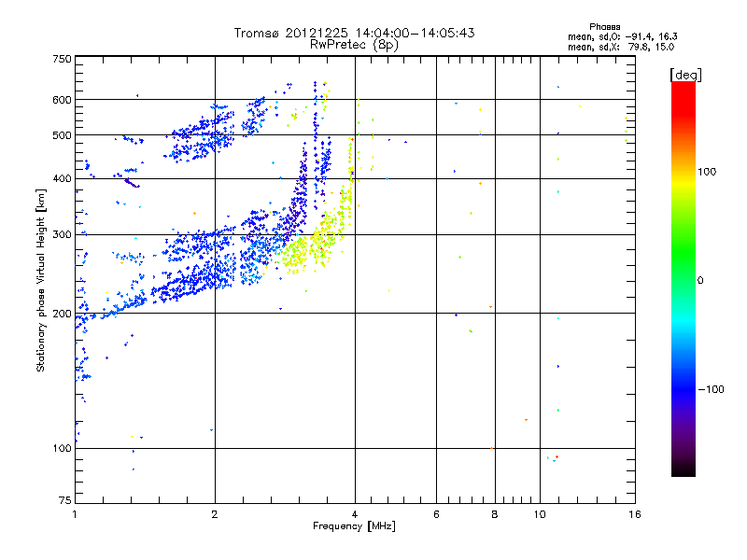Click the colorbar label '-100'
Image resolution: width=747 pixels, height=560 pixels.
coord(711,389)
